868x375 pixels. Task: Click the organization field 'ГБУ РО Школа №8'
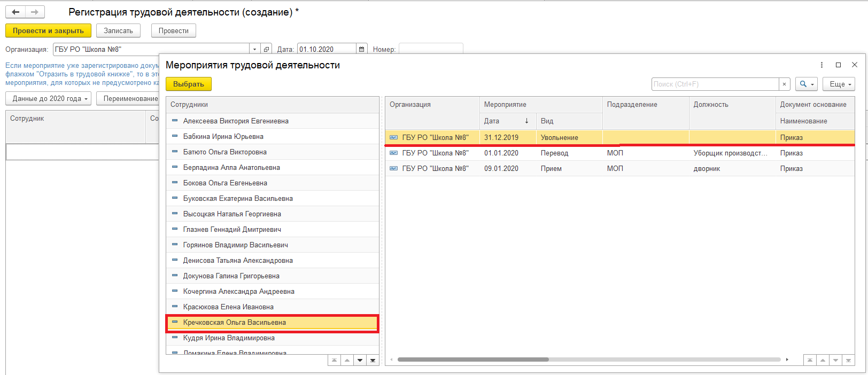pyautogui.click(x=151, y=49)
